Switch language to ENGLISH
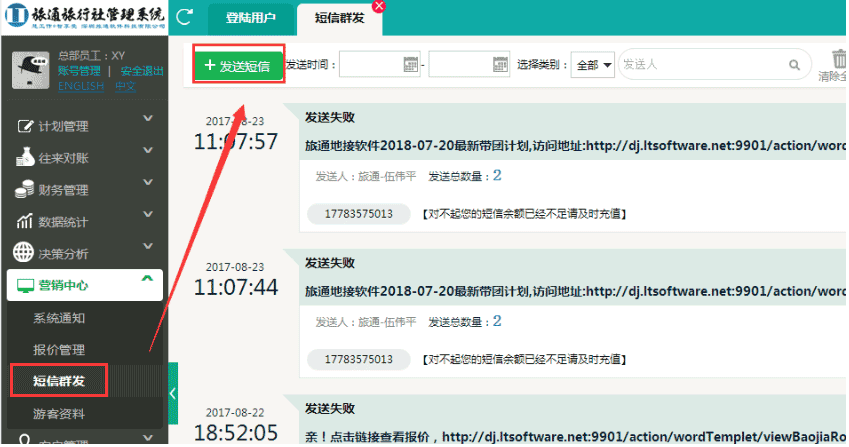 (x=81, y=86)
